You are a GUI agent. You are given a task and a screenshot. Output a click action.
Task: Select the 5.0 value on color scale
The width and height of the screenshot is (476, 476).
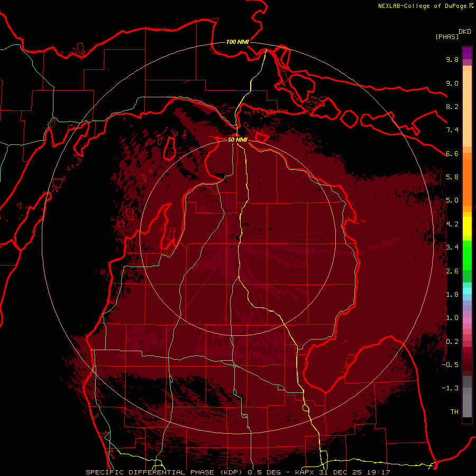click(452, 200)
